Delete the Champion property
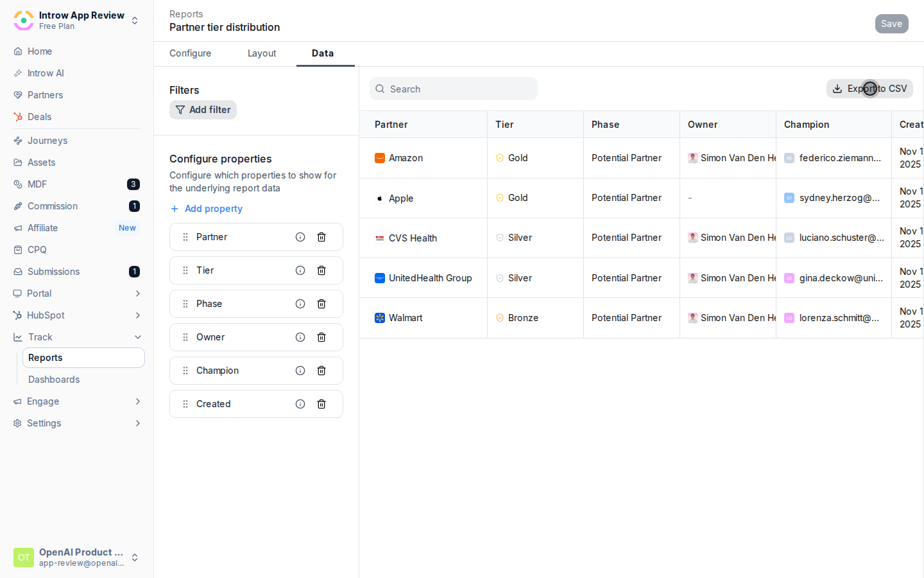This screenshot has height=578, width=924. tap(321, 371)
